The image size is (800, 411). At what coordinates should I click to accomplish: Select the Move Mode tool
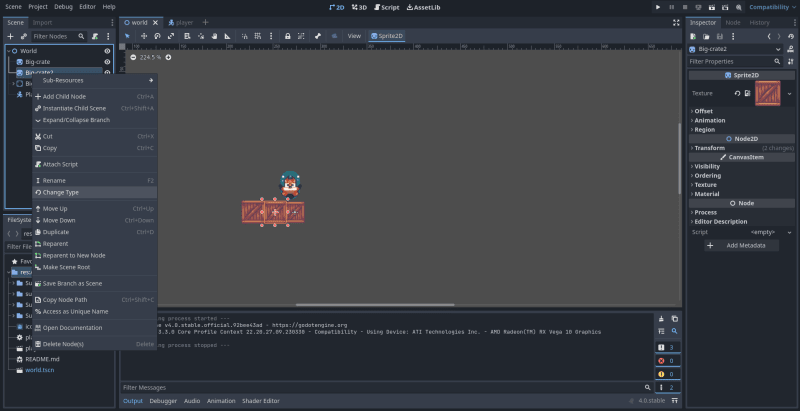144,36
